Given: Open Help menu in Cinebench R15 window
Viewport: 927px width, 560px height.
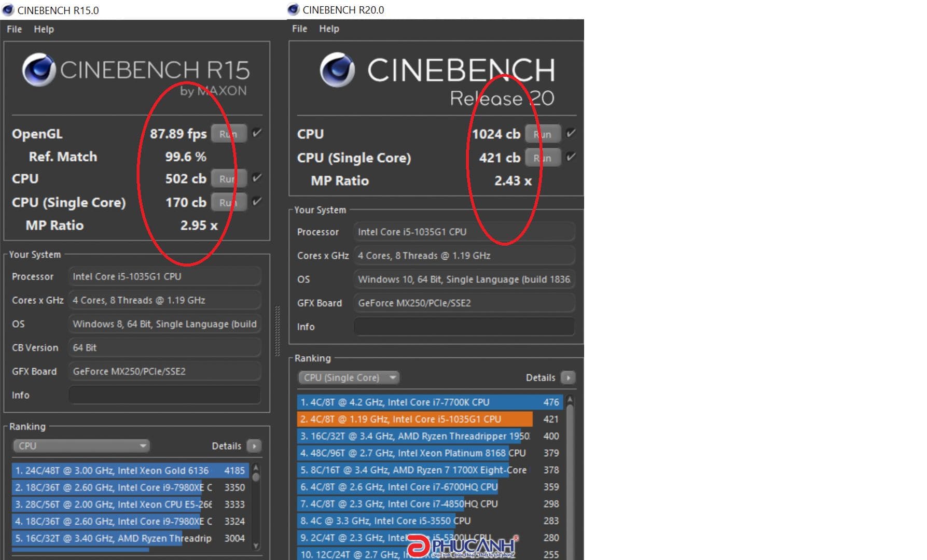Looking at the screenshot, I should coord(44,29).
